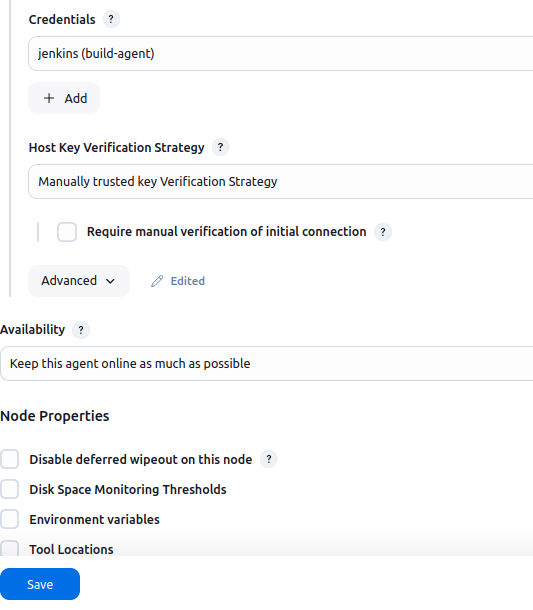Click the pencil Edited icon
The height and width of the screenshot is (610, 533).
pos(157,281)
